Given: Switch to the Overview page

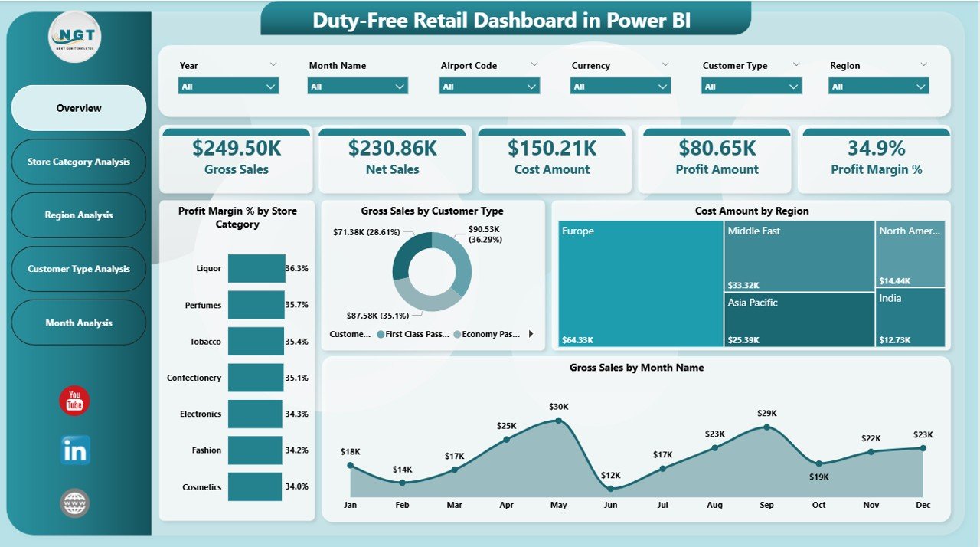Looking at the screenshot, I should pyautogui.click(x=77, y=108).
